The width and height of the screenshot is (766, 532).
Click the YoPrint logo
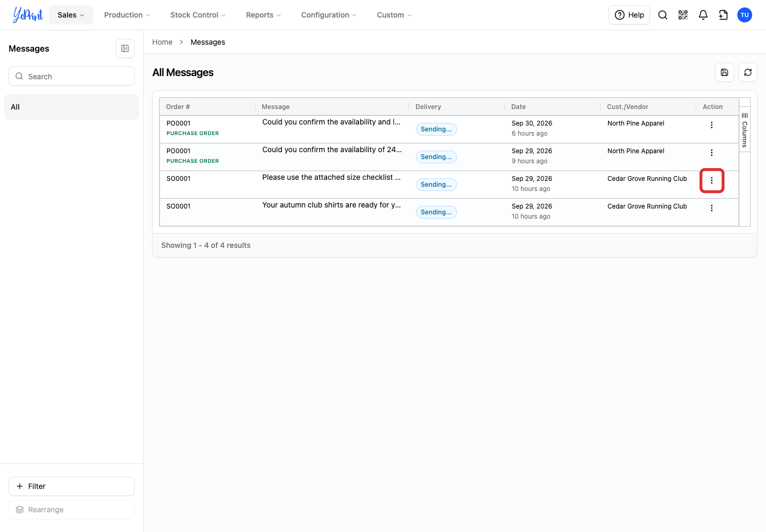pyautogui.click(x=28, y=15)
